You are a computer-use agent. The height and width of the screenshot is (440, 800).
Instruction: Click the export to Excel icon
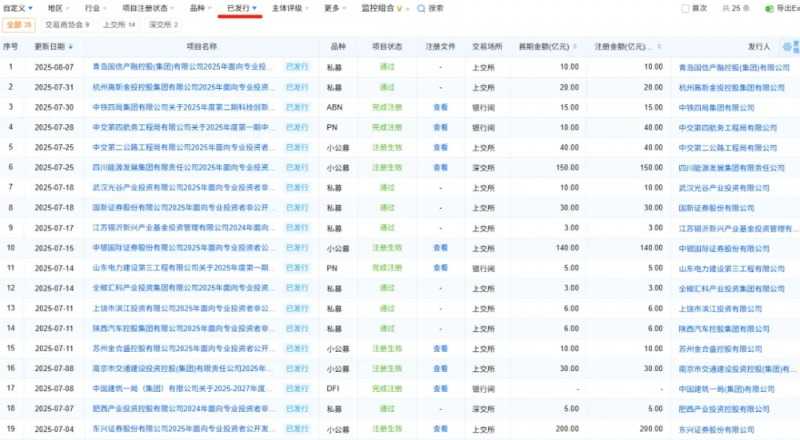click(x=768, y=8)
